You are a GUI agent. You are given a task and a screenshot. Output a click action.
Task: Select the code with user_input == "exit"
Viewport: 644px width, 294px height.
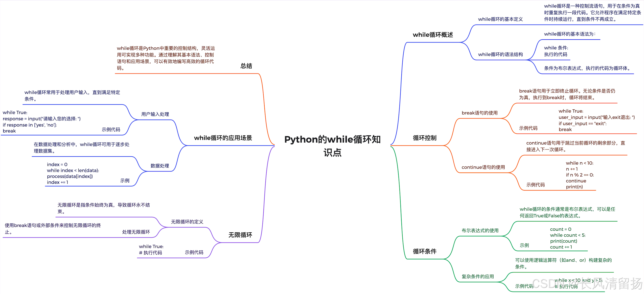coord(597,120)
